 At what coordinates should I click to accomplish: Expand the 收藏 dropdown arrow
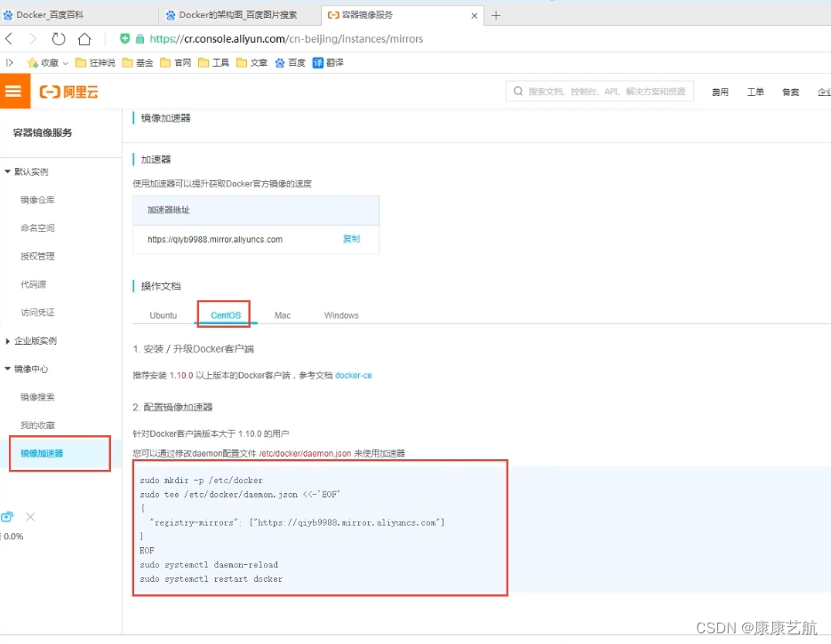pyautogui.click(x=66, y=63)
